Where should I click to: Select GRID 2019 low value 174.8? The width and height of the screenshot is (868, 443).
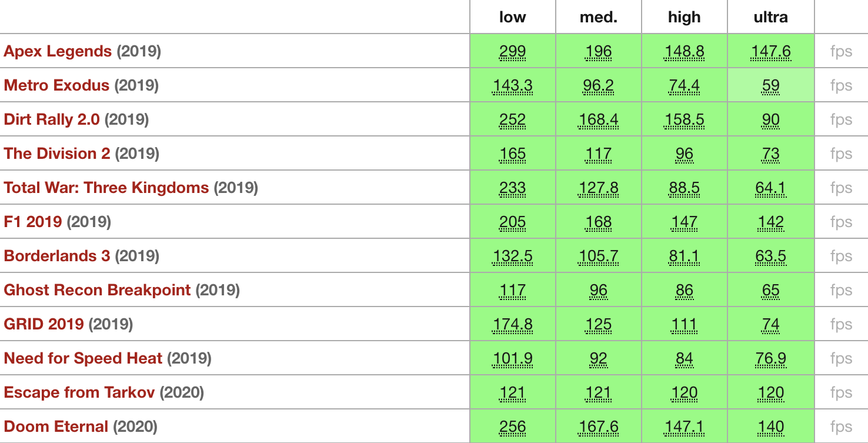click(x=512, y=325)
